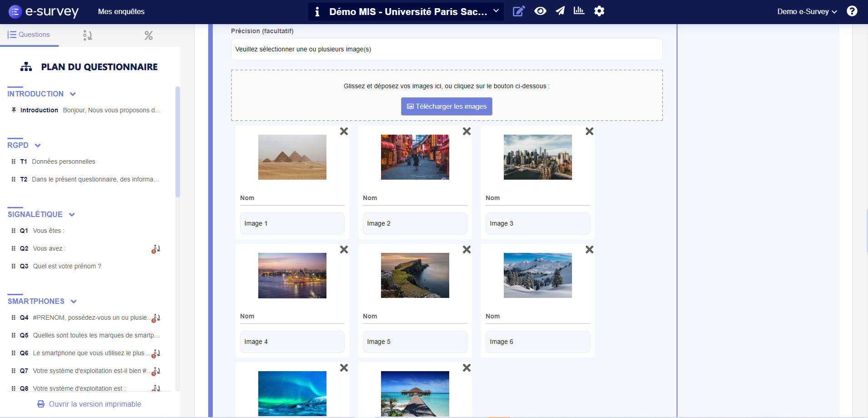
Task: Click the edit survey pencil icon
Action: [519, 11]
